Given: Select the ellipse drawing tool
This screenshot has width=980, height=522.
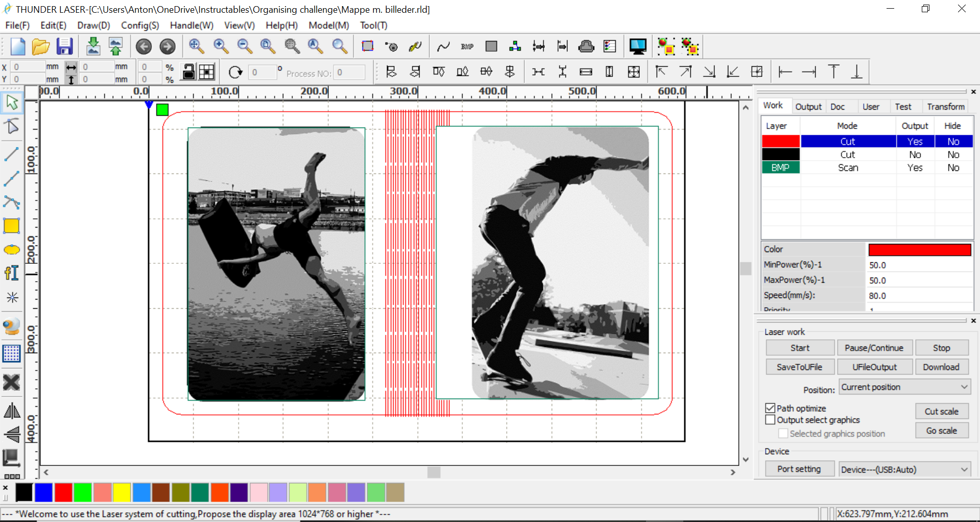Looking at the screenshot, I should tap(11, 250).
